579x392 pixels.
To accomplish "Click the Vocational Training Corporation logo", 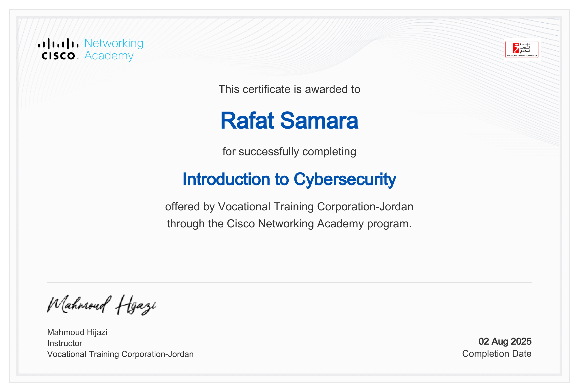I will click(521, 49).
